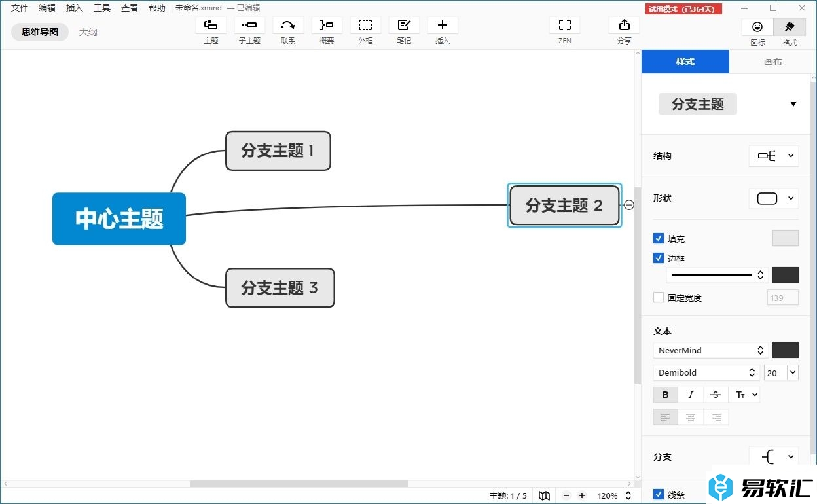Zoom out using the minus icon

click(567, 495)
